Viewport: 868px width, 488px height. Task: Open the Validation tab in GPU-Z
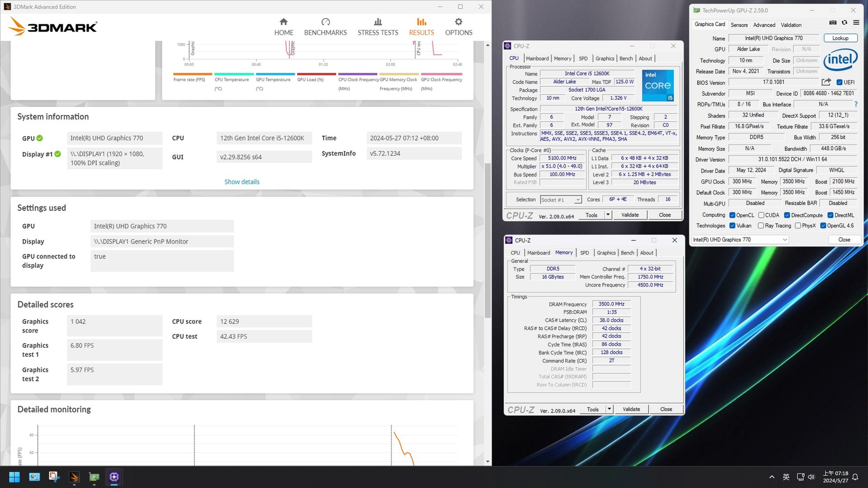[791, 25]
